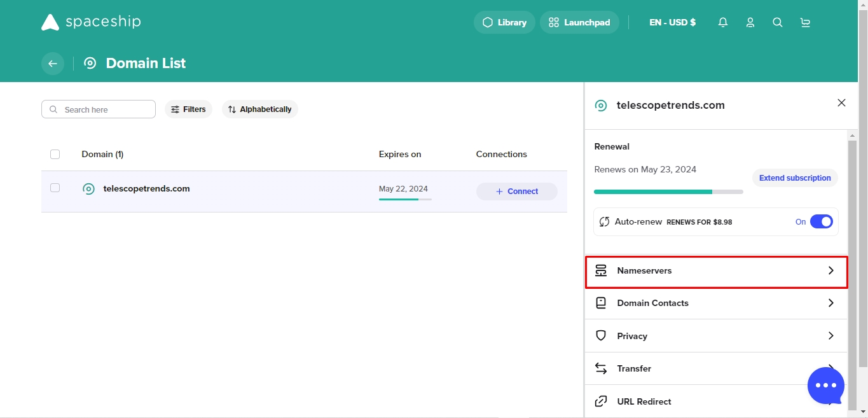Open the shopping cart icon
The height and width of the screenshot is (418, 868).
(805, 22)
